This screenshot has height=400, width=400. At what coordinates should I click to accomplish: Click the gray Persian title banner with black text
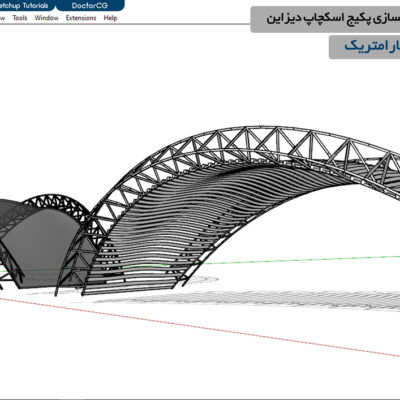click(325, 19)
